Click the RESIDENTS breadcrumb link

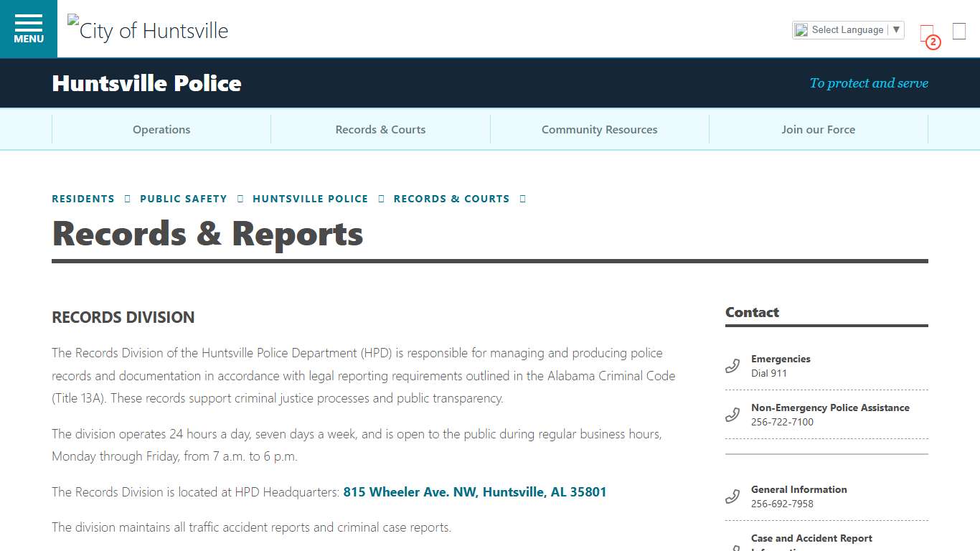(x=83, y=198)
